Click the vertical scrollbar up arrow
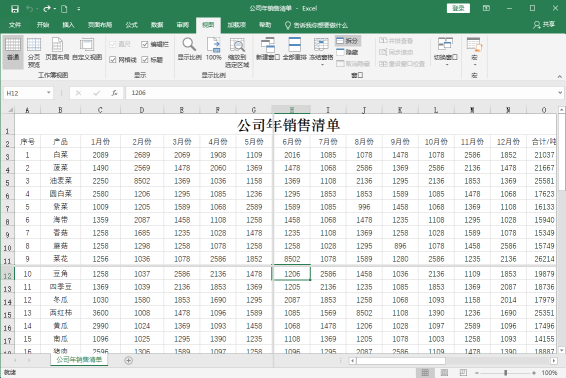 click(x=562, y=109)
